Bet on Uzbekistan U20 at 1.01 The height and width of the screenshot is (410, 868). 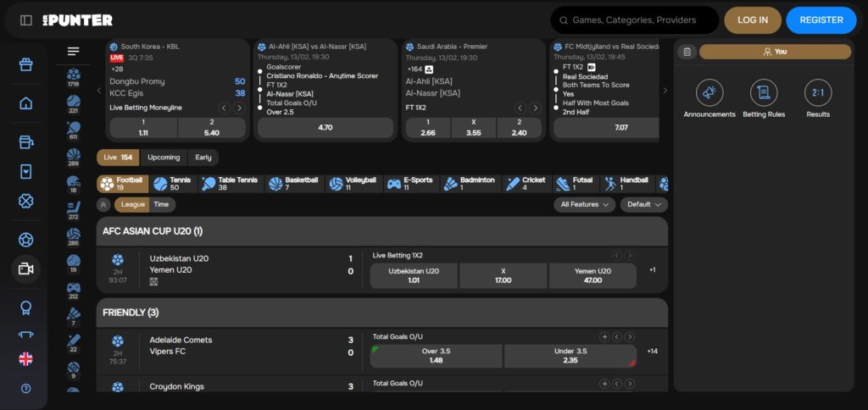coord(414,275)
